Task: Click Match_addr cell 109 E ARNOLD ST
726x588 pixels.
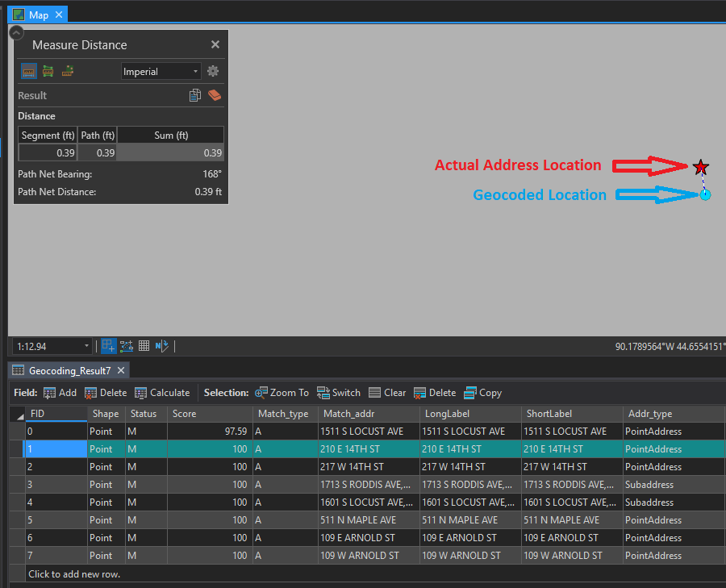Action: tap(369, 538)
